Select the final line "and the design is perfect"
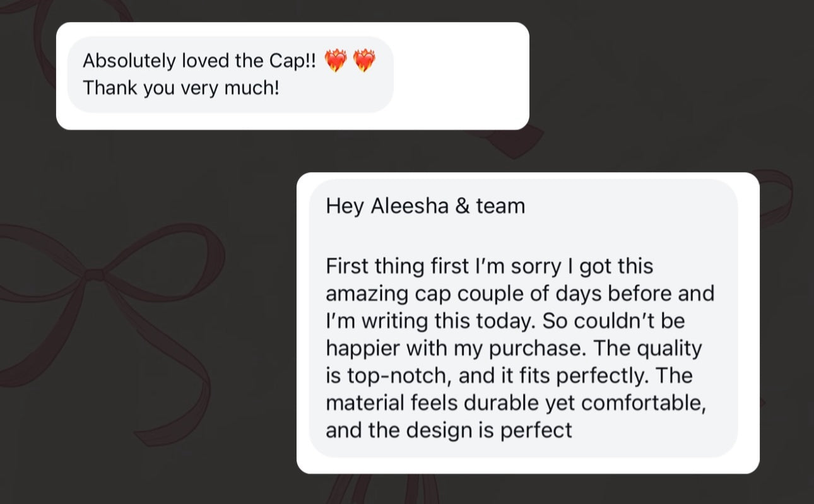Screen dimensions: 814x504 coord(449,431)
